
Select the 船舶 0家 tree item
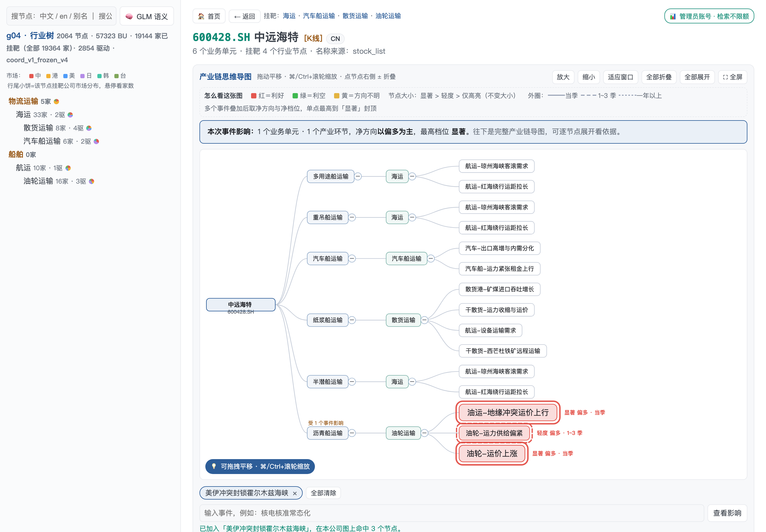click(x=22, y=155)
